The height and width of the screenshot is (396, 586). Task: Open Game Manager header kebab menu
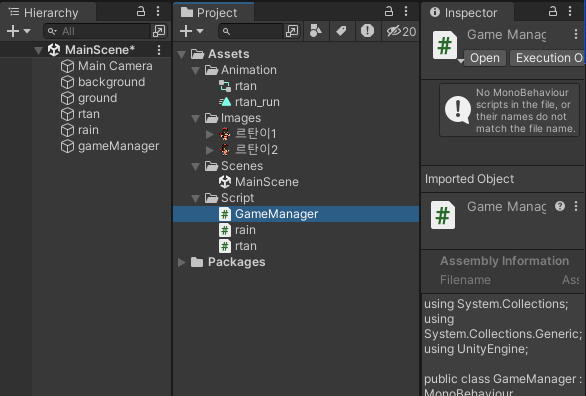pos(576,34)
